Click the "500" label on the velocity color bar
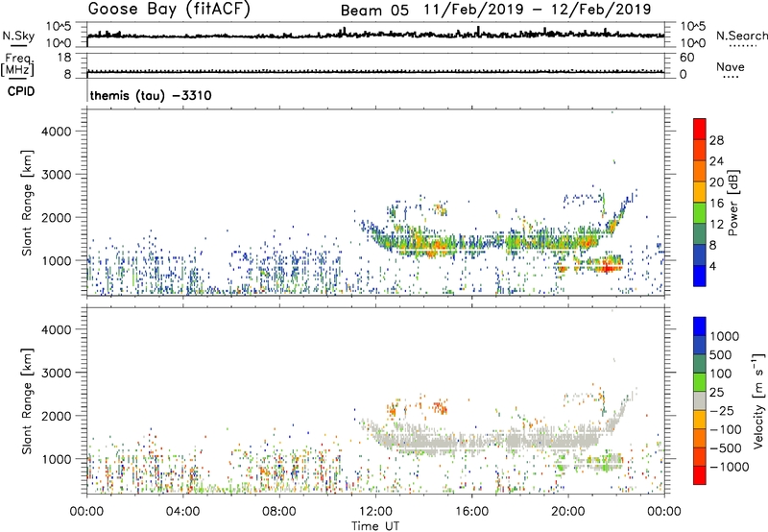 click(x=720, y=355)
